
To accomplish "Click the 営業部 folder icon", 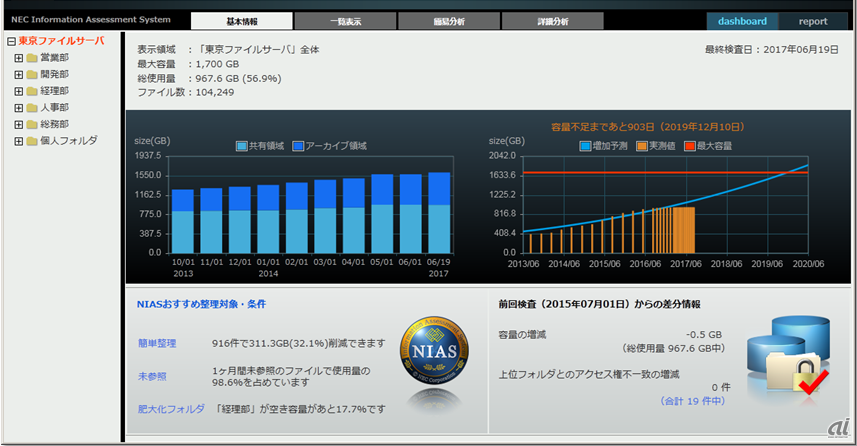I will pyautogui.click(x=32, y=58).
